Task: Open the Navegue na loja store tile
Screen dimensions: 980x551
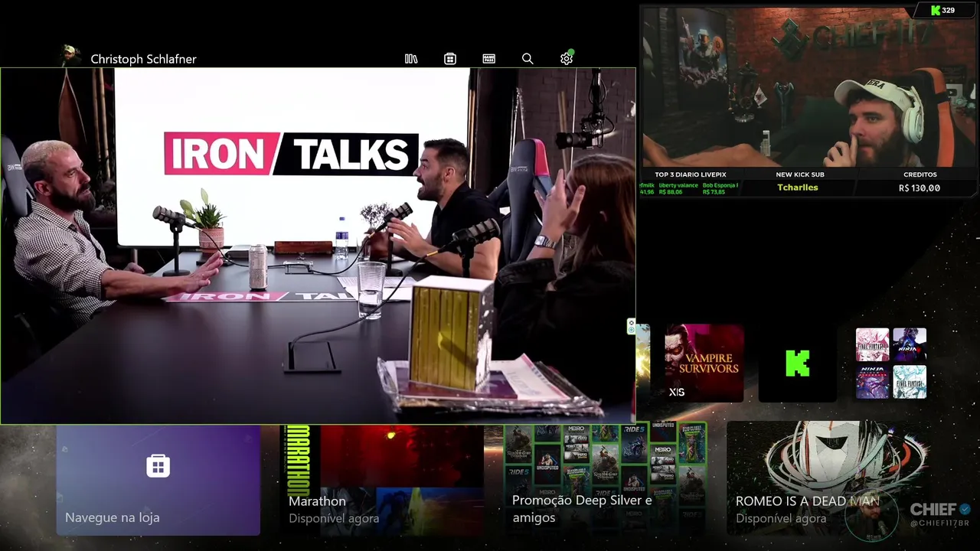Action: click(158, 481)
